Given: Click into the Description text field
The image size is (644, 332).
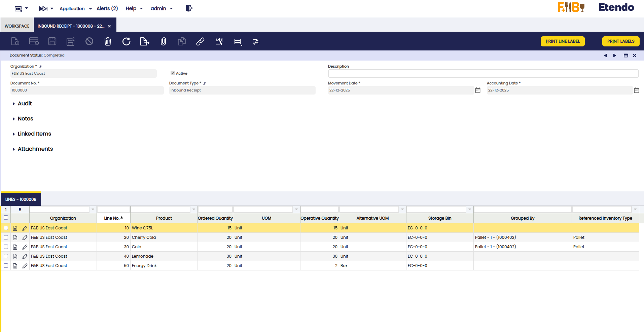Looking at the screenshot, I should tap(483, 74).
